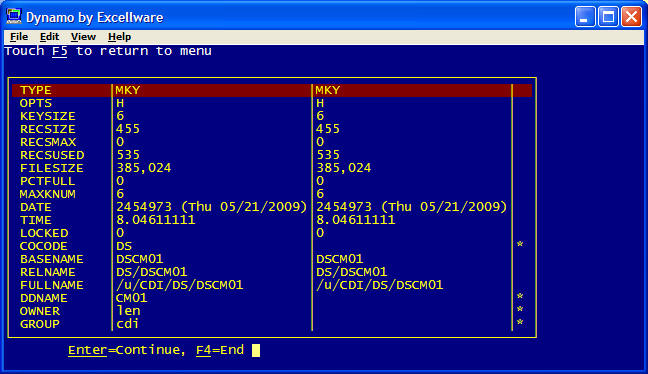Click the underlined F5 key link
Image resolution: width=648 pixels, height=374 pixels.
(x=60, y=51)
